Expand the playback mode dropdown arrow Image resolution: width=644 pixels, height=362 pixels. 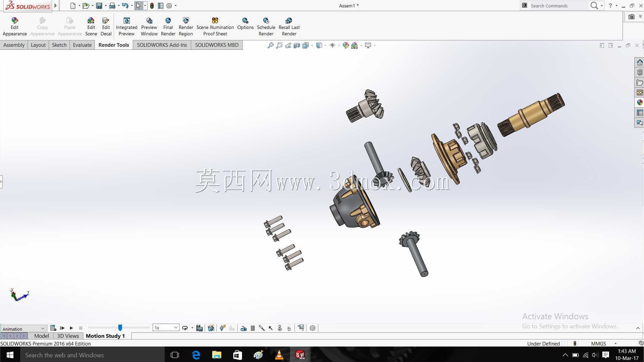(192, 328)
